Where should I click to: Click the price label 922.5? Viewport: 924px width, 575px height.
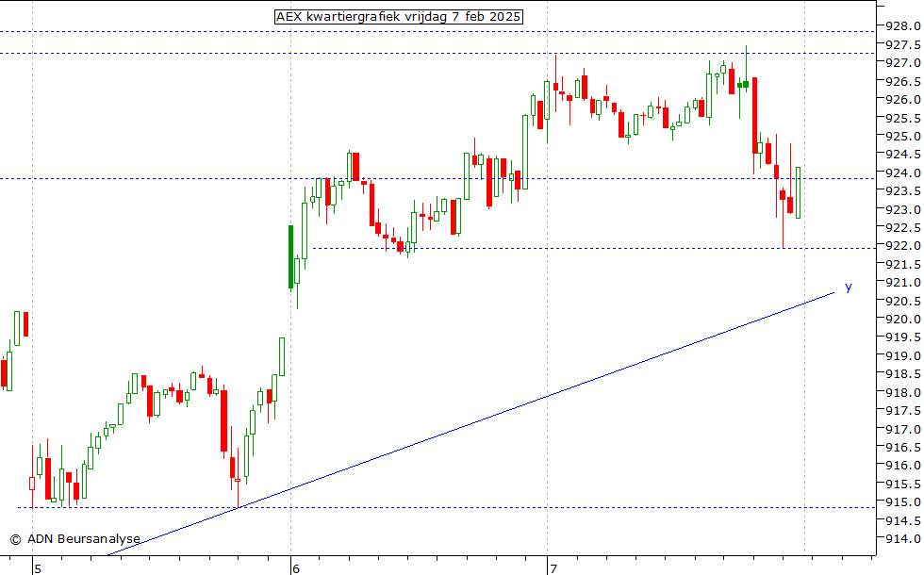(x=903, y=227)
